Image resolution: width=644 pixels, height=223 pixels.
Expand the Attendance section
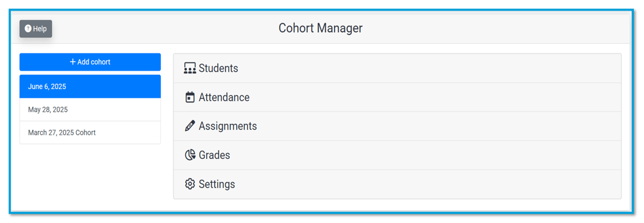397,97
